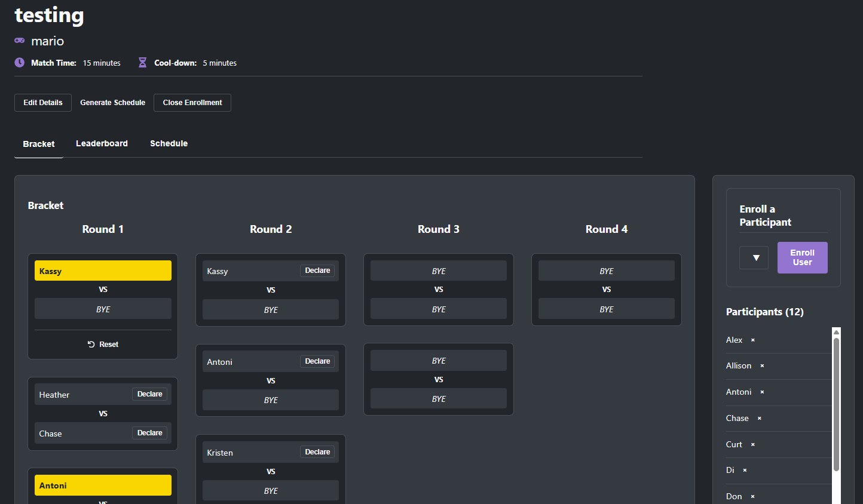Screen dimensions: 863x504
Task: Remove participant Don with the x icon
Action: (752, 496)
